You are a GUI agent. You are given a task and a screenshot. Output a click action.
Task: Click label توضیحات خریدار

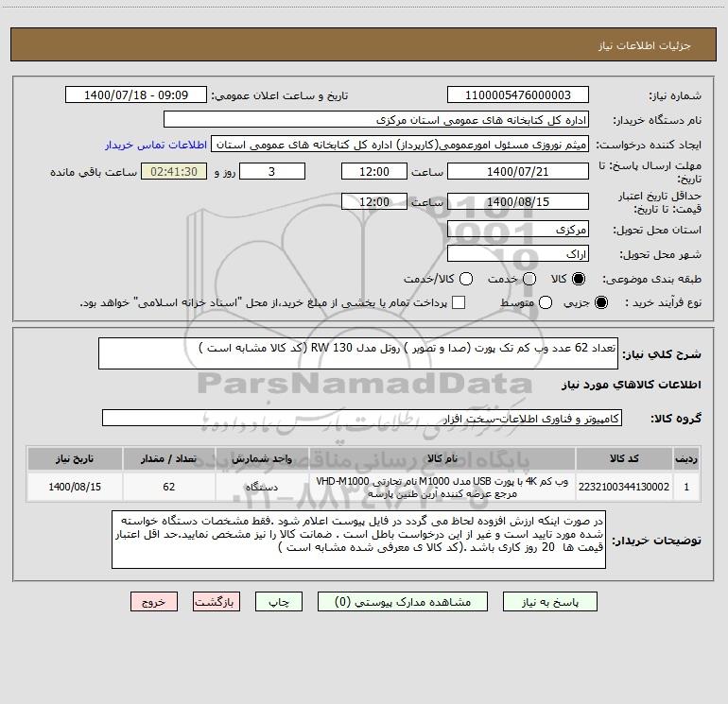point(656,541)
